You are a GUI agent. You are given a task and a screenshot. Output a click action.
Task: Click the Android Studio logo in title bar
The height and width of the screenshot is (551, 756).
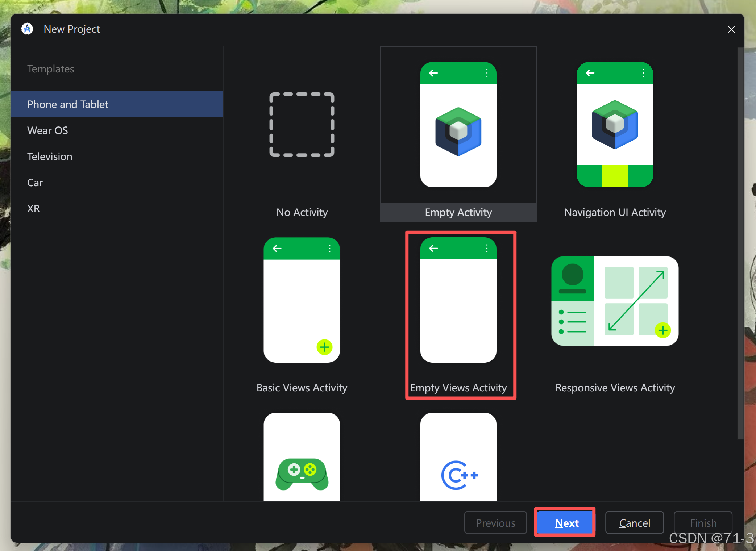27,29
